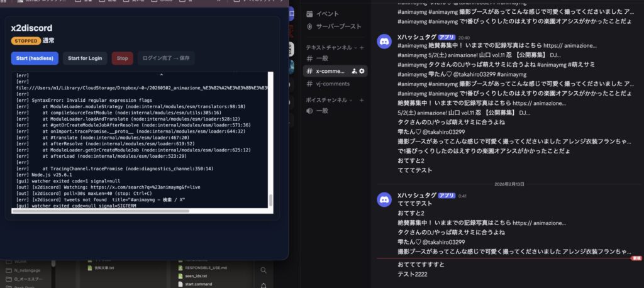The height and width of the screenshot is (288, 644).
Task: Select the x-comme… channel
Action: click(336, 71)
